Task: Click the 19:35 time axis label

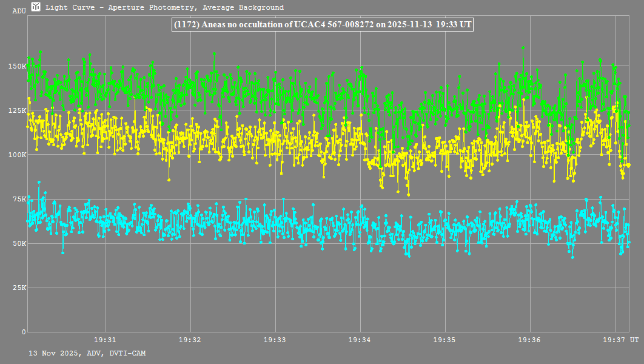Action: pyautogui.click(x=445, y=340)
